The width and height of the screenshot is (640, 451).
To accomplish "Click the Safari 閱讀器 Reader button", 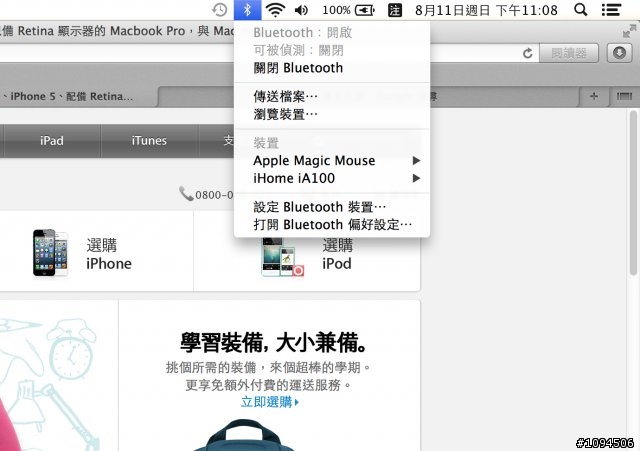I will coord(569,53).
